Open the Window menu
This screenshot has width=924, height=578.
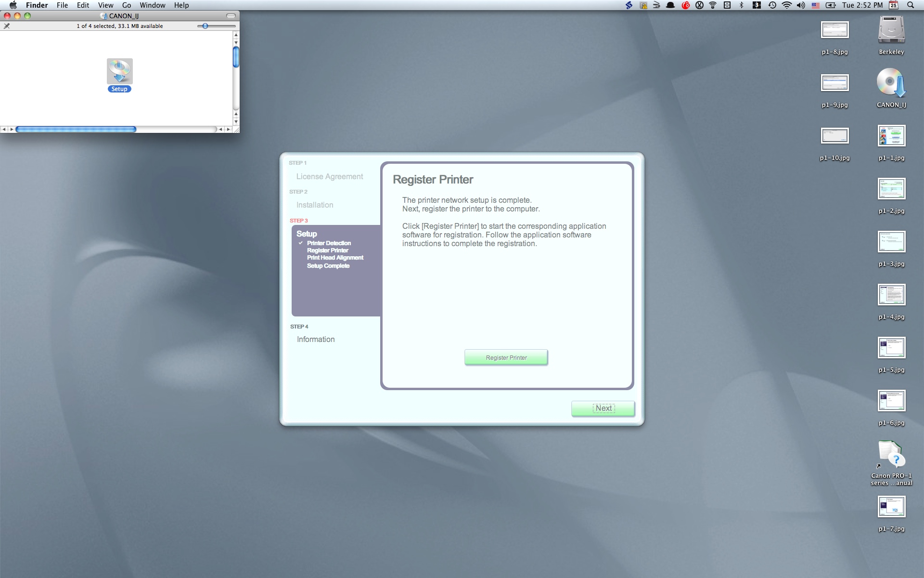(x=152, y=5)
